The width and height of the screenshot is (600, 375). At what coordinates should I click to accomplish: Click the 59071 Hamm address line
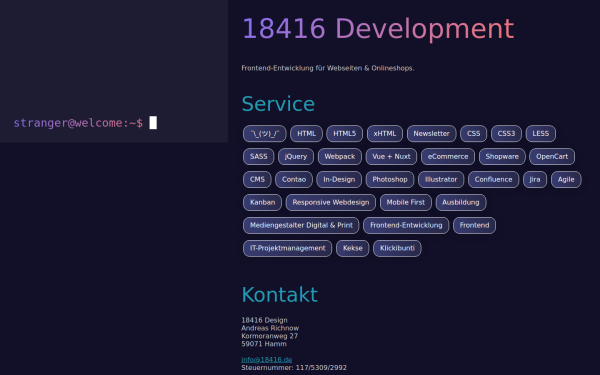coord(264,344)
